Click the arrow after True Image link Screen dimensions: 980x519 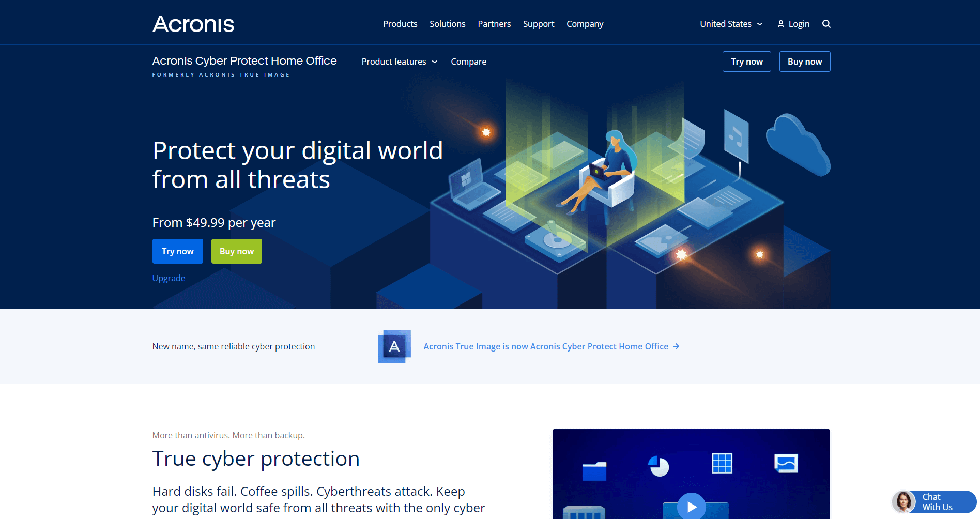[x=676, y=346]
